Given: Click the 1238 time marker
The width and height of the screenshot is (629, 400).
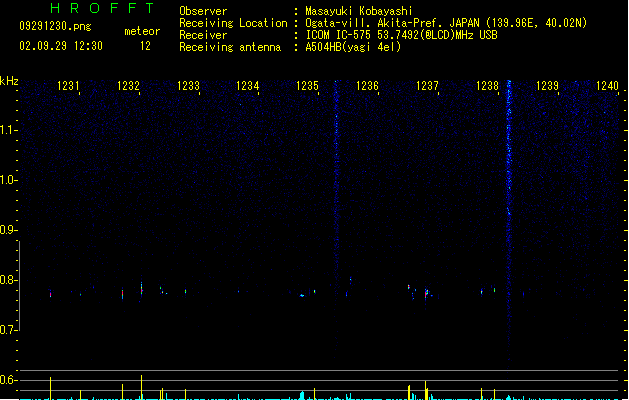Looking at the screenshot, I should (x=487, y=85).
